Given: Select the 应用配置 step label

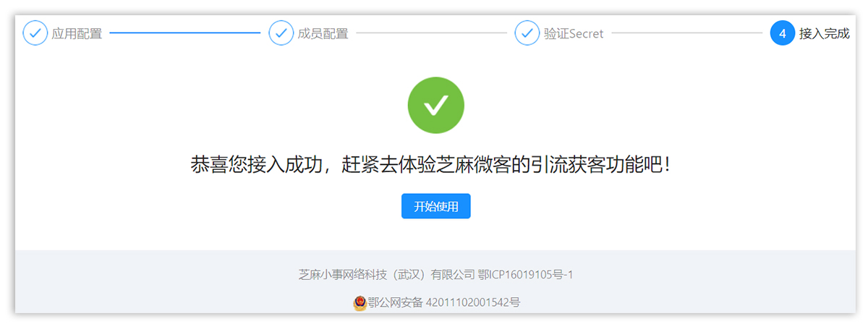Looking at the screenshot, I should point(77,33).
